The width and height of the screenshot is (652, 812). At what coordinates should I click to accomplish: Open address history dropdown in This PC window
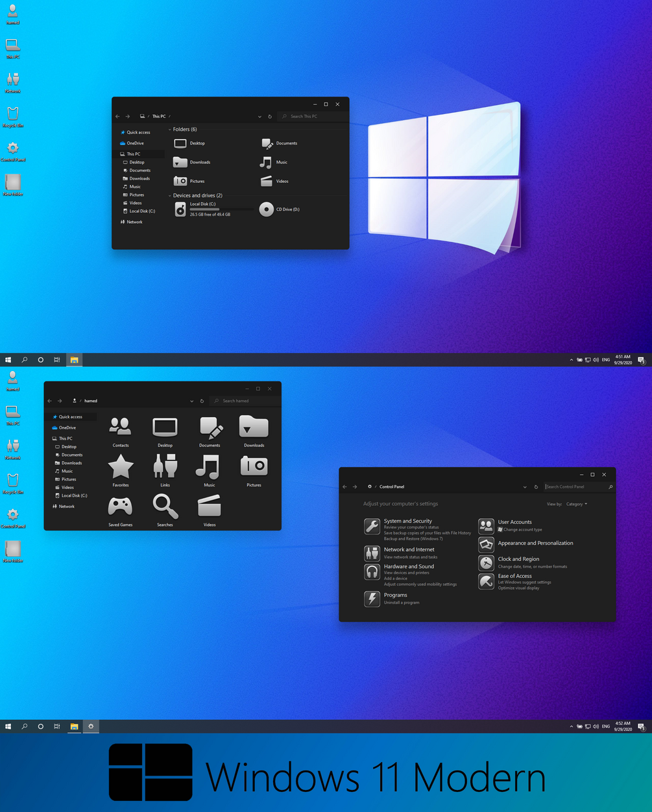[x=260, y=117]
